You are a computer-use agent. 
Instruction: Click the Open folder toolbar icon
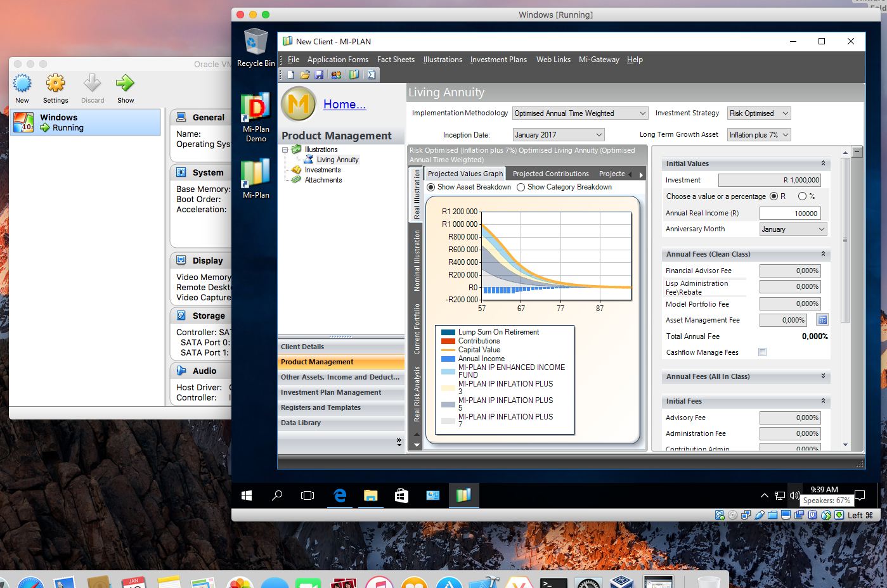pyautogui.click(x=305, y=75)
